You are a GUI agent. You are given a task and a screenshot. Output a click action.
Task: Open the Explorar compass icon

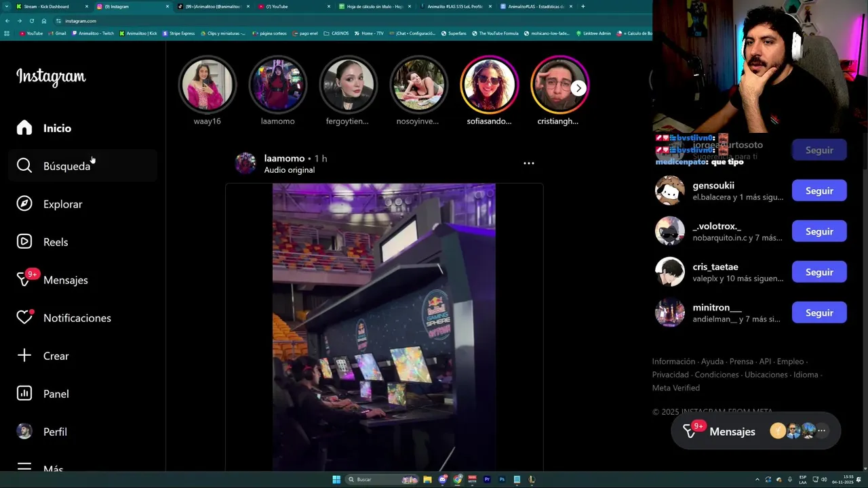click(x=24, y=204)
